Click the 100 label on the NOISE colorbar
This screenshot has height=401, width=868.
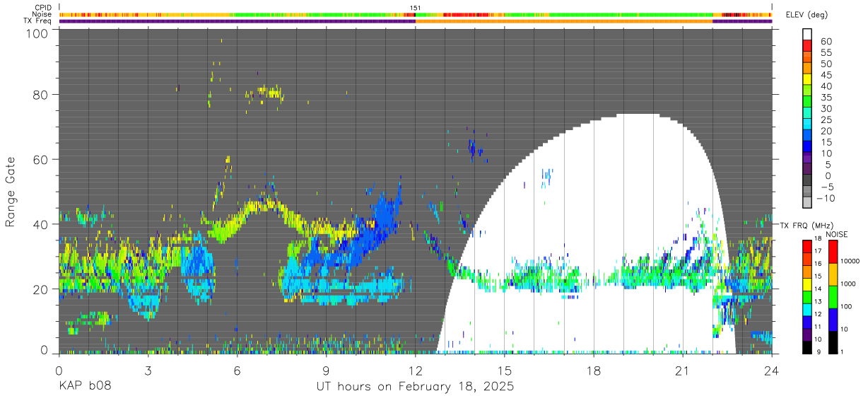[x=845, y=306]
